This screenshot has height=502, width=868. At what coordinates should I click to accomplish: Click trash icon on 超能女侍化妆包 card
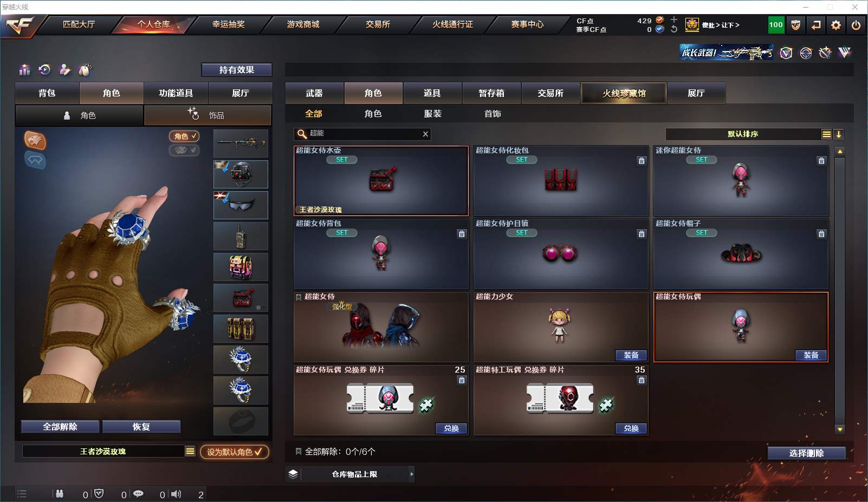642,161
